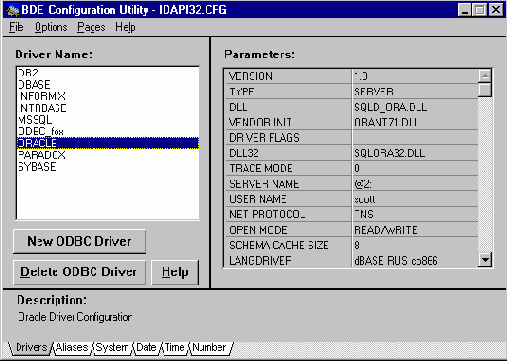The image size is (507, 361).
Task: Open the Pages menu
Action: coord(91,27)
